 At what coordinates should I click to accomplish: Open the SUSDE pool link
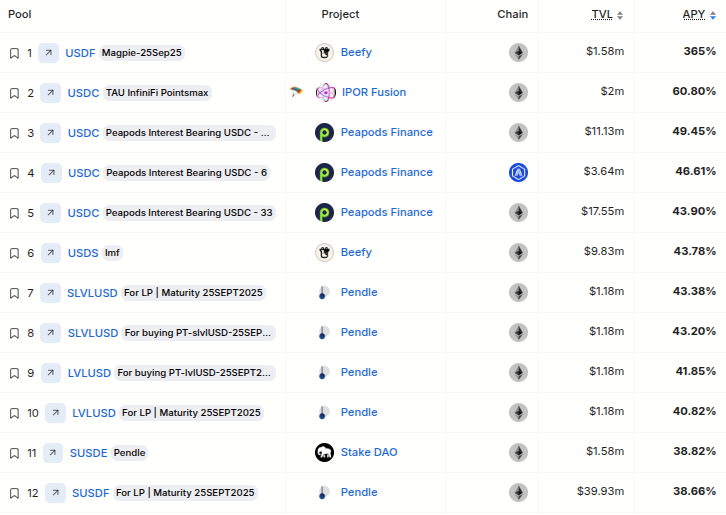click(x=88, y=453)
